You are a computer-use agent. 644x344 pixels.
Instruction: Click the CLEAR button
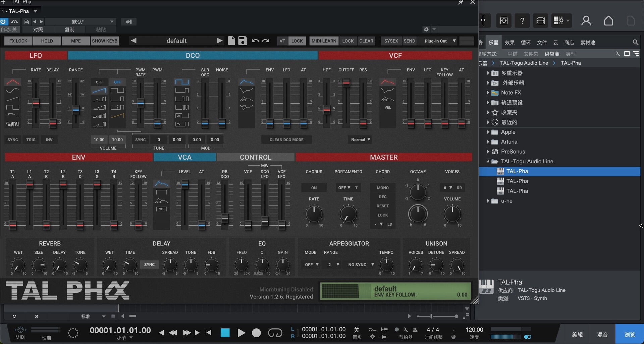tap(366, 41)
